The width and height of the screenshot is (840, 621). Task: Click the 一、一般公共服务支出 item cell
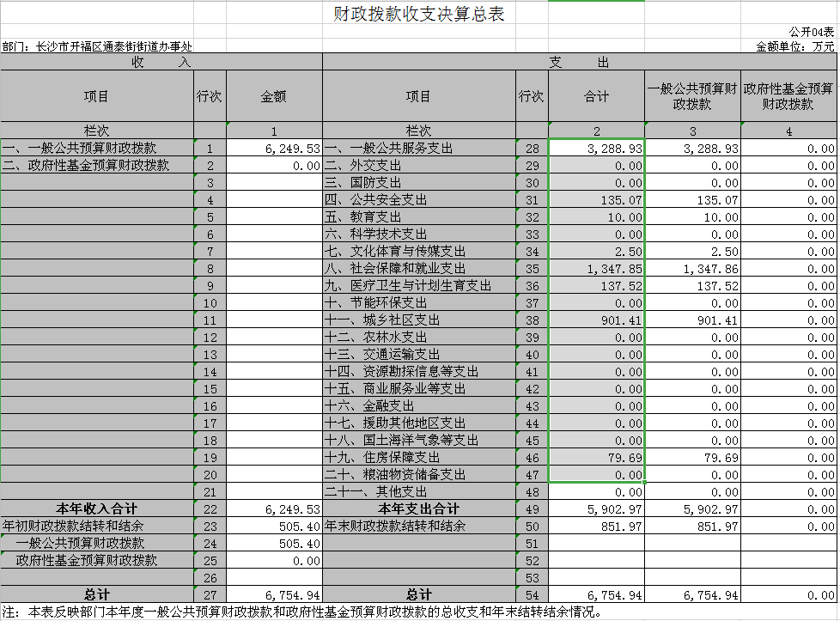pyautogui.click(x=418, y=149)
